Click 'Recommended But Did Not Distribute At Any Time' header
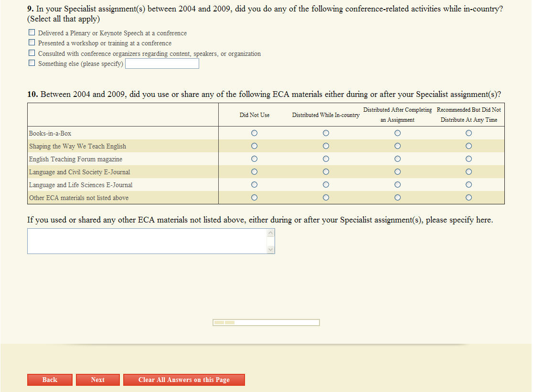 (x=469, y=115)
